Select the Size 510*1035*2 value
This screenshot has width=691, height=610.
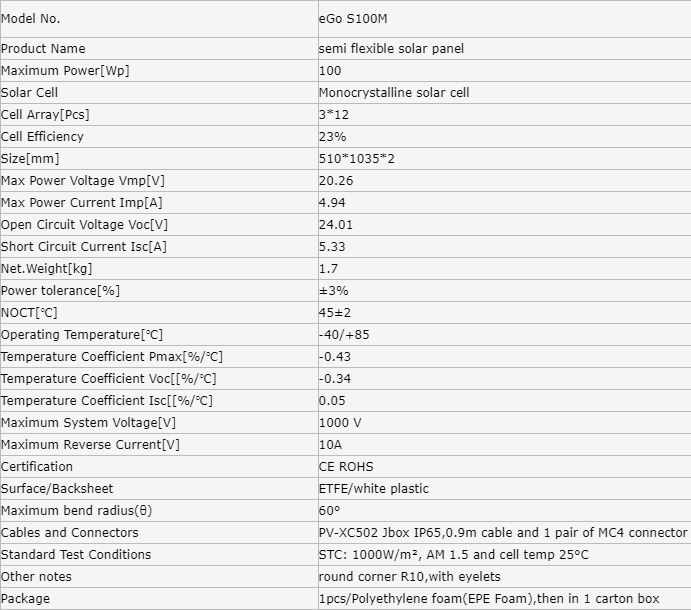point(357,159)
